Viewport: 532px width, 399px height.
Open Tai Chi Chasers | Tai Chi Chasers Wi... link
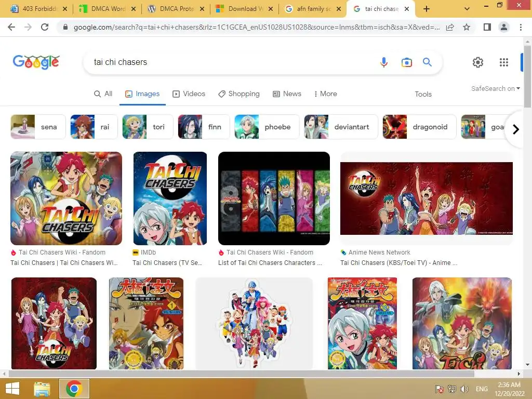point(64,263)
